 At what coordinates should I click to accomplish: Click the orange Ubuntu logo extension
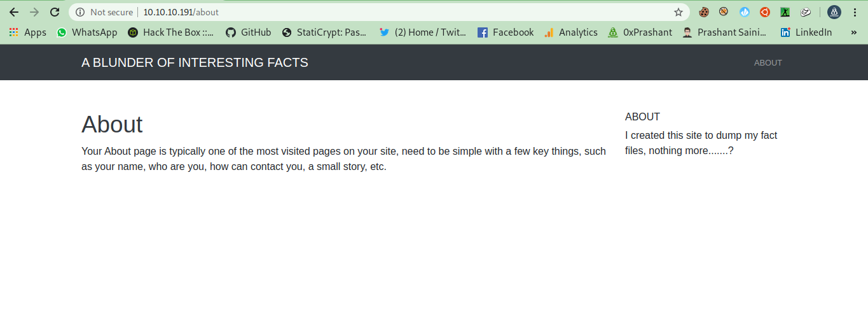tap(764, 12)
